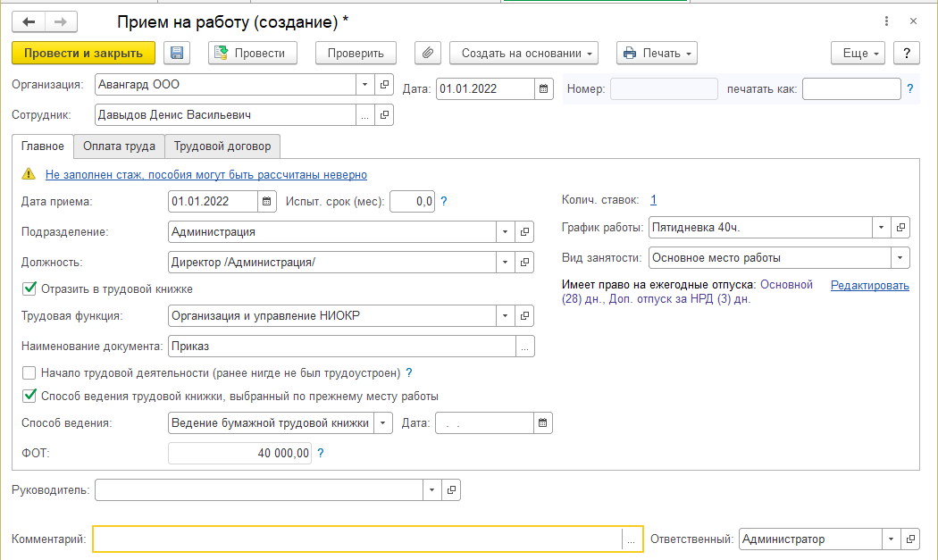938x560 pixels.
Task: Navigate back with the left arrow
Action: click(x=29, y=21)
